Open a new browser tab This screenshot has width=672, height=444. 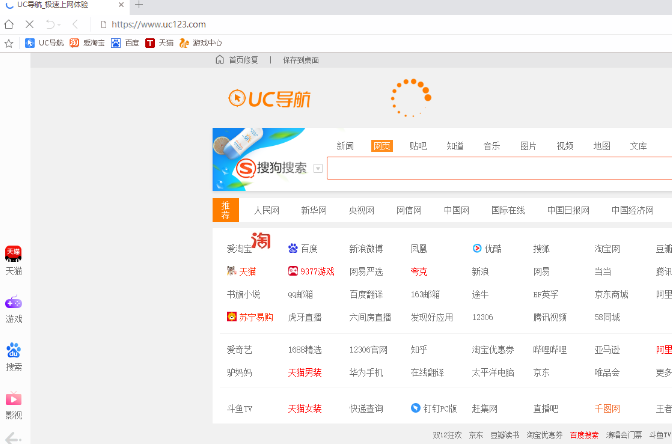[139, 6]
